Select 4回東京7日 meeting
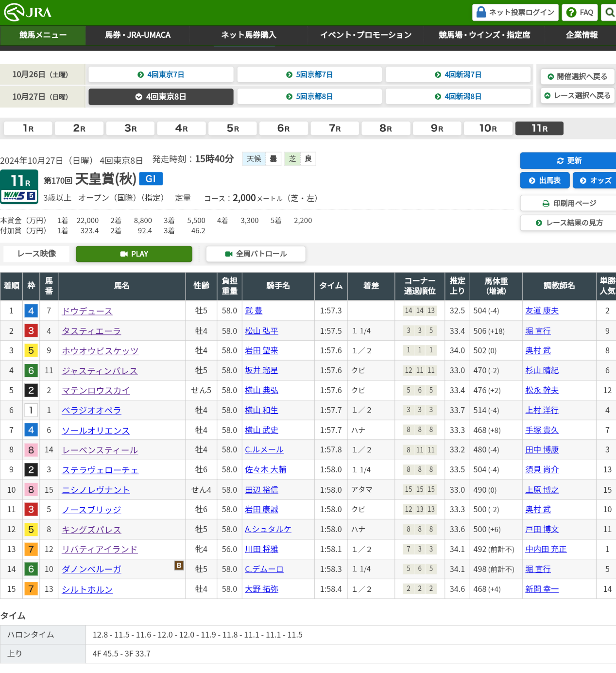The image size is (616, 673). pos(161,74)
